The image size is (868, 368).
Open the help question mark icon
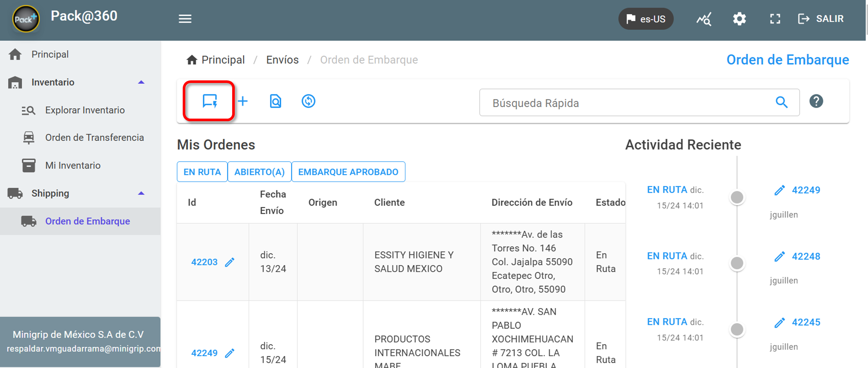click(816, 101)
